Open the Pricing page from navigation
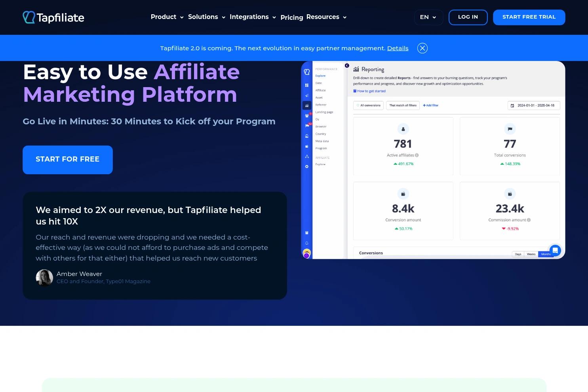588x392 pixels. pos(291,17)
